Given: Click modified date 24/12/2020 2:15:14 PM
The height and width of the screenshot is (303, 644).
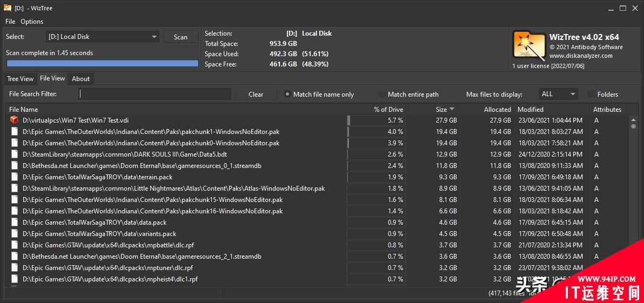Looking at the screenshot, I should click(x=550, y=154).
